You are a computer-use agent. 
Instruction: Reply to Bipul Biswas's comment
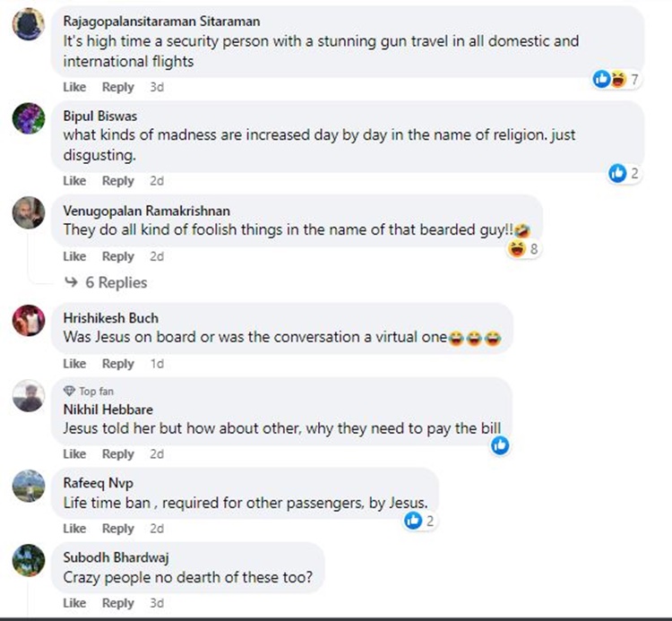tap(117, 181)
